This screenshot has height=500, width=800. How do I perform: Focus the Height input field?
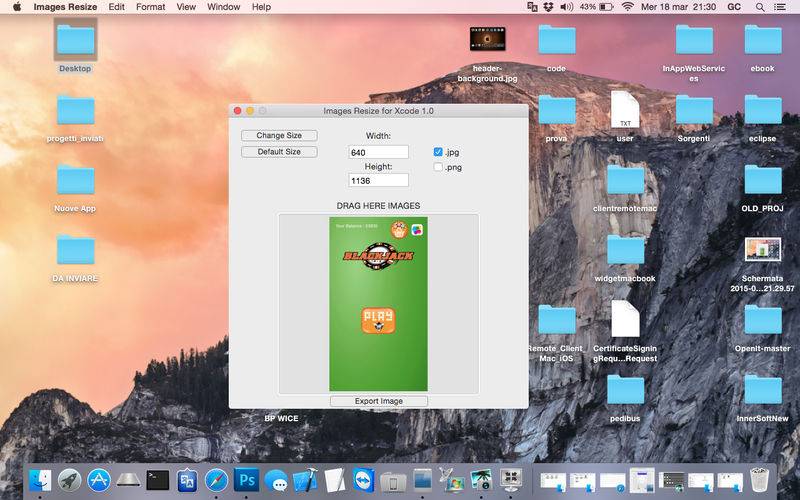pyautogui.click(x=378, y=180)
